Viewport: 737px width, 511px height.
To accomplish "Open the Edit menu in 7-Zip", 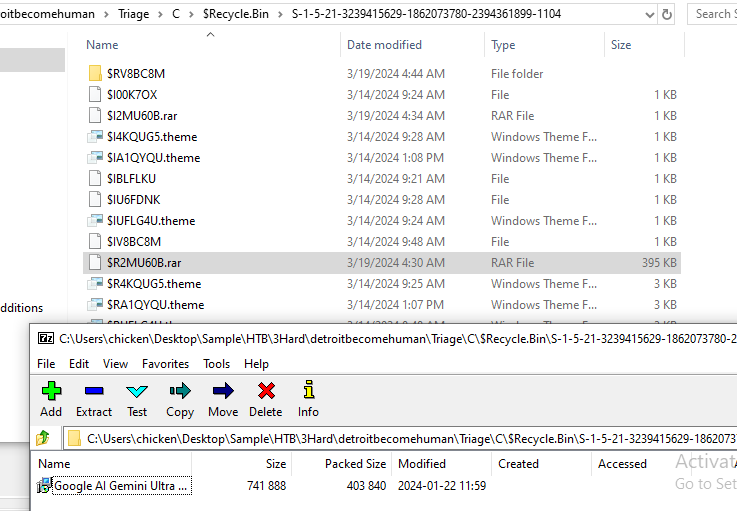I will [x=79, y=364].
